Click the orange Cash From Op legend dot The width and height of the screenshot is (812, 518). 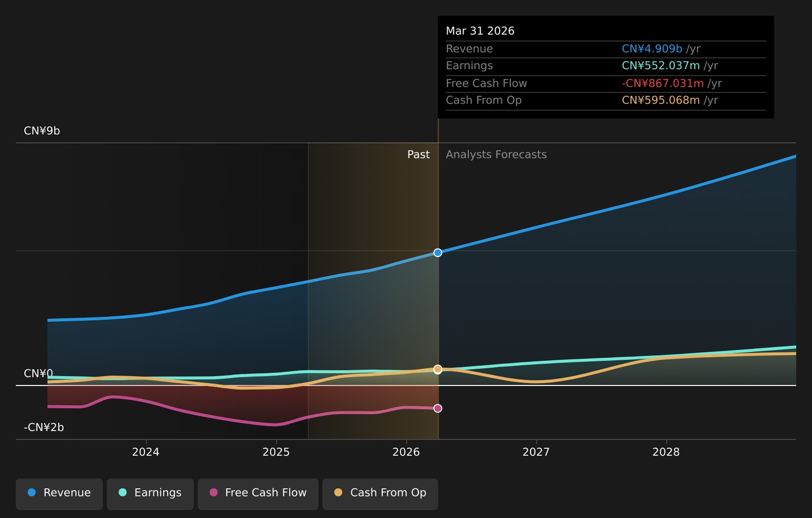[x=338, y=493]
